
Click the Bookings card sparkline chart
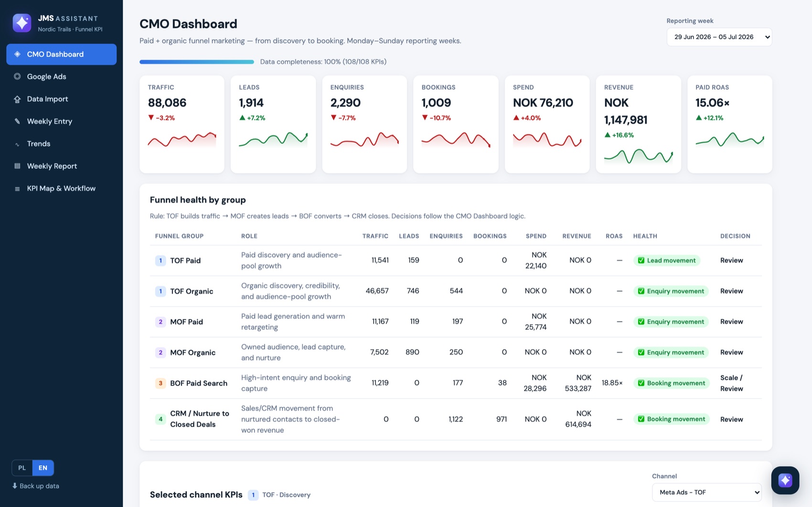point(456,139)
